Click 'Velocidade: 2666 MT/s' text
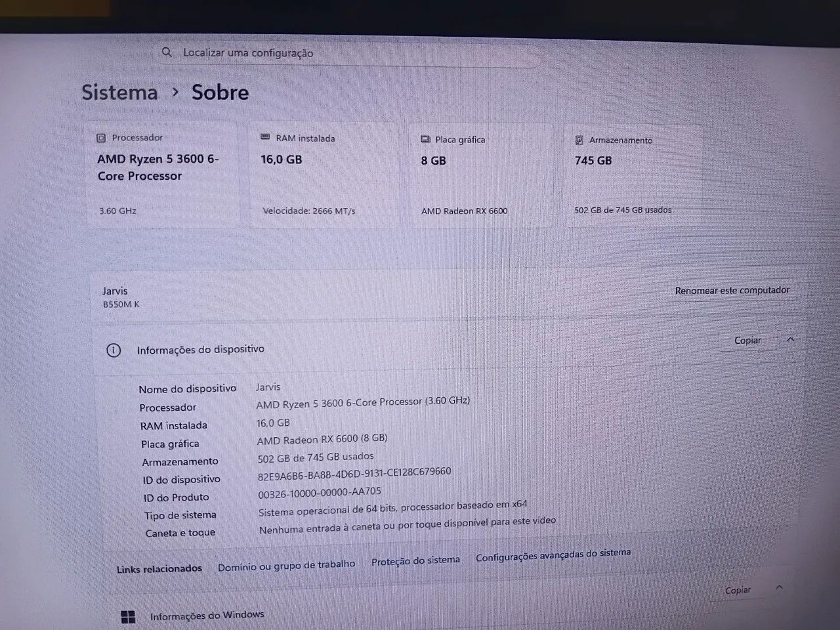The height and width of the screenshot is (630, 840). [x=309, y=211]
